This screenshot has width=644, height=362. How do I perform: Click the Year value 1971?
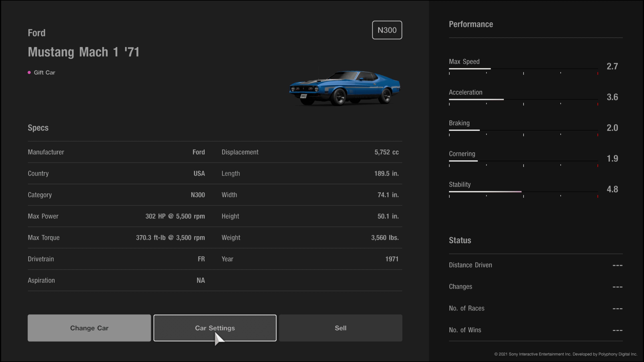392,259
